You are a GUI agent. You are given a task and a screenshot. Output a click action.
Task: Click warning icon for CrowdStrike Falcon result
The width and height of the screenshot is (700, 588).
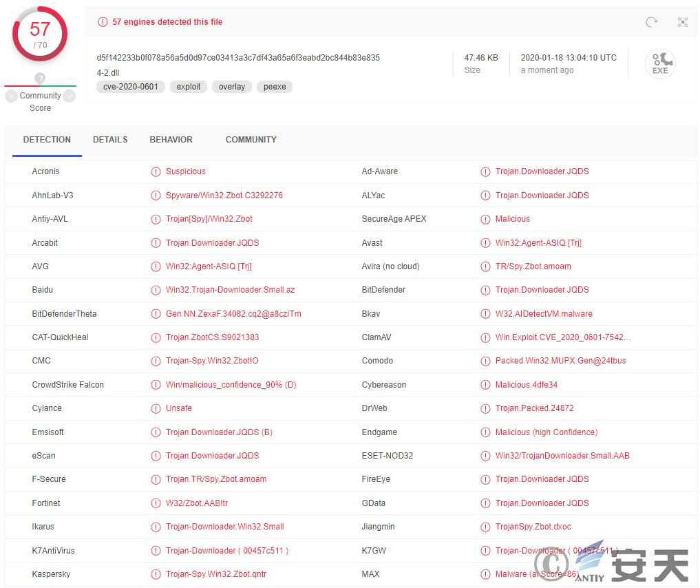pyautogui.click(x=156, y=385)
